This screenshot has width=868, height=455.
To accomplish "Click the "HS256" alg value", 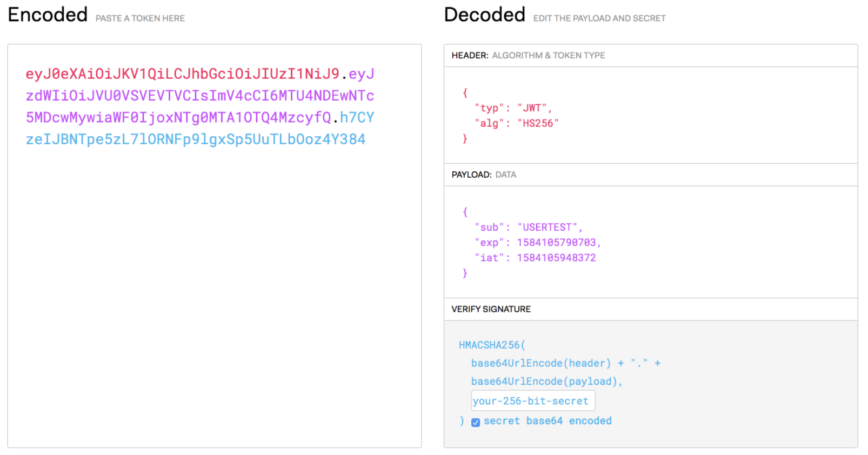I will point(538,123).
